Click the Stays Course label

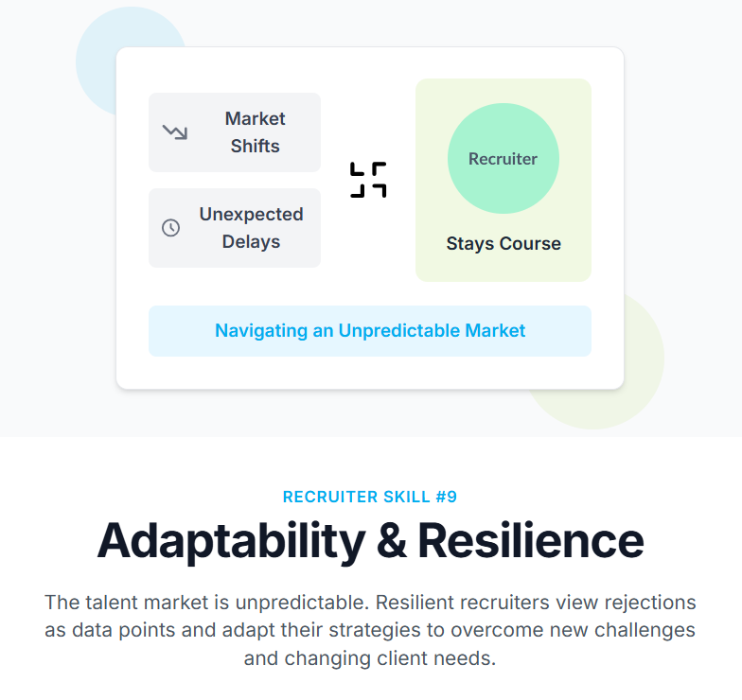pyautogui.click(x=503, y=244)
